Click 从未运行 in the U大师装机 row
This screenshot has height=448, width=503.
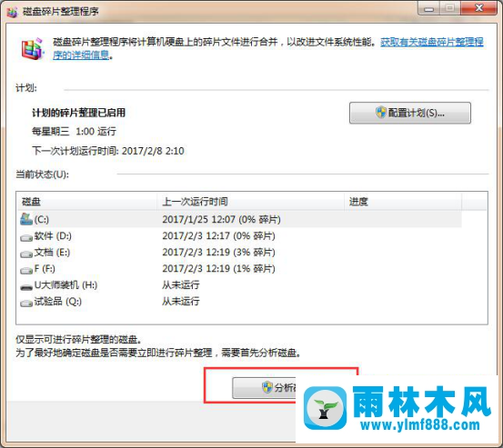(x=181, y=285)
